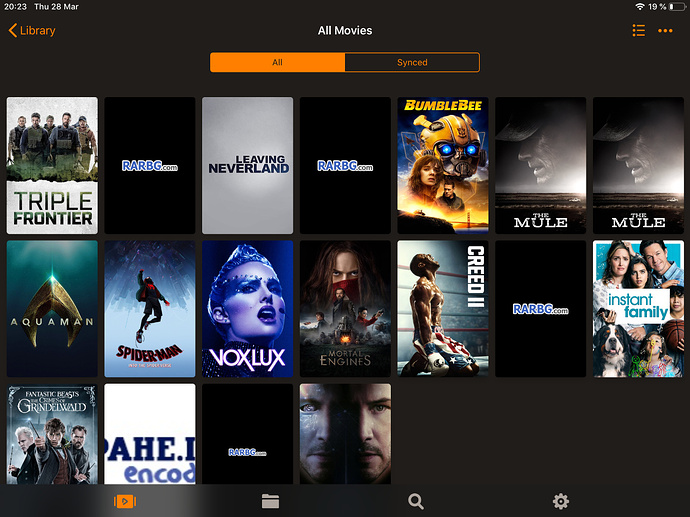This screenshot has height=517, width=690.
Task: Open the Files folder tab icon
Action: click(x=270, y=501)
